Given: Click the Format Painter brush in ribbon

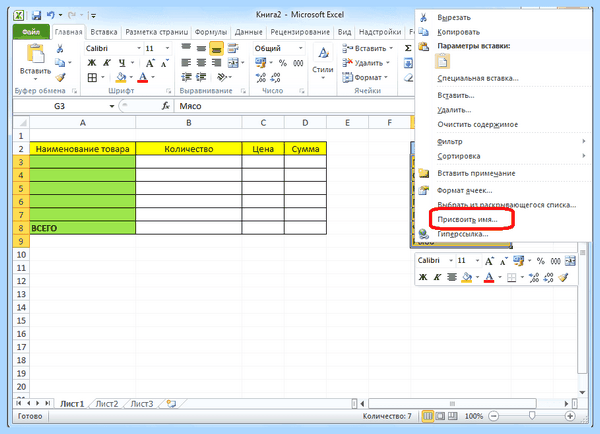Looking at the screenshot, I should point(60,78).
